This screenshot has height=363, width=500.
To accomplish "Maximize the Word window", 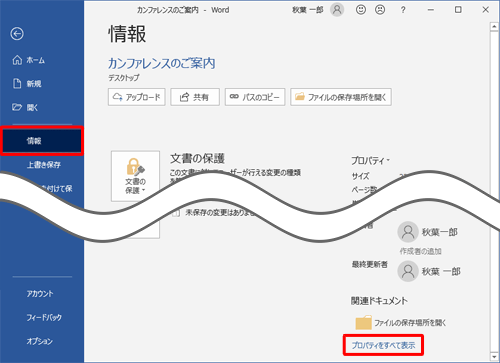I will point(458,10).
